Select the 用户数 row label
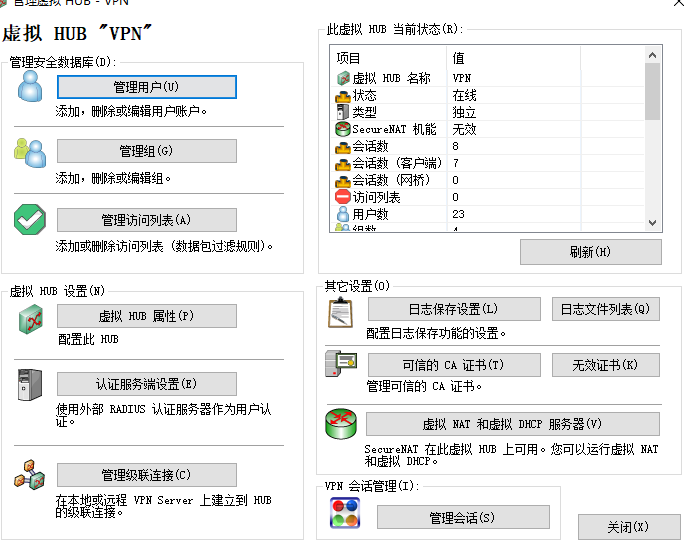This screenshot has width=689, height=549. click(x=370, y=214)
